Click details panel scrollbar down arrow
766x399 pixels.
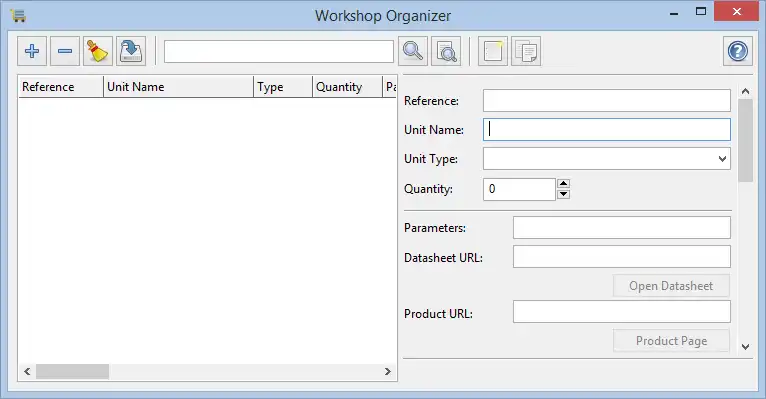pos(745,347)
